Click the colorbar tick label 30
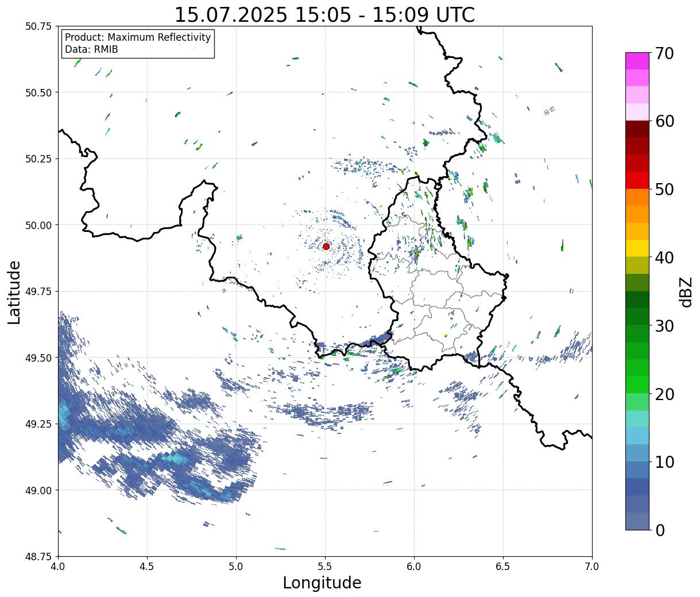 [x=664, y=326]
